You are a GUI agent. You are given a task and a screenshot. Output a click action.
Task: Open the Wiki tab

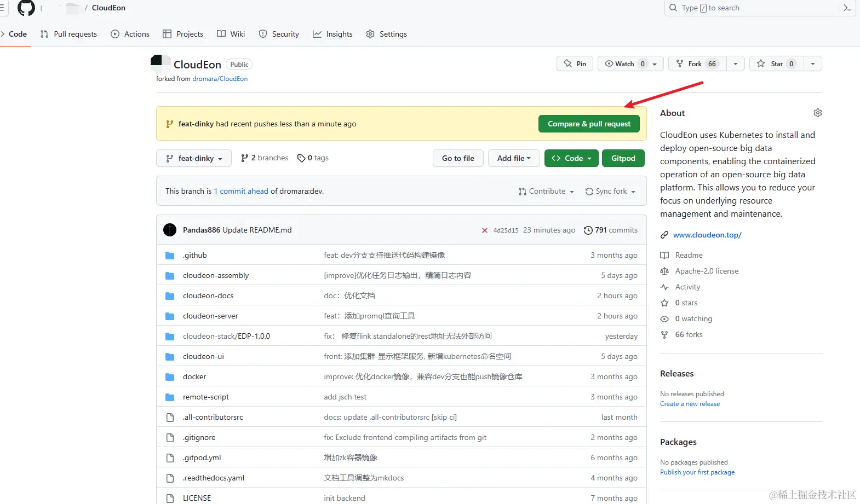231,34
